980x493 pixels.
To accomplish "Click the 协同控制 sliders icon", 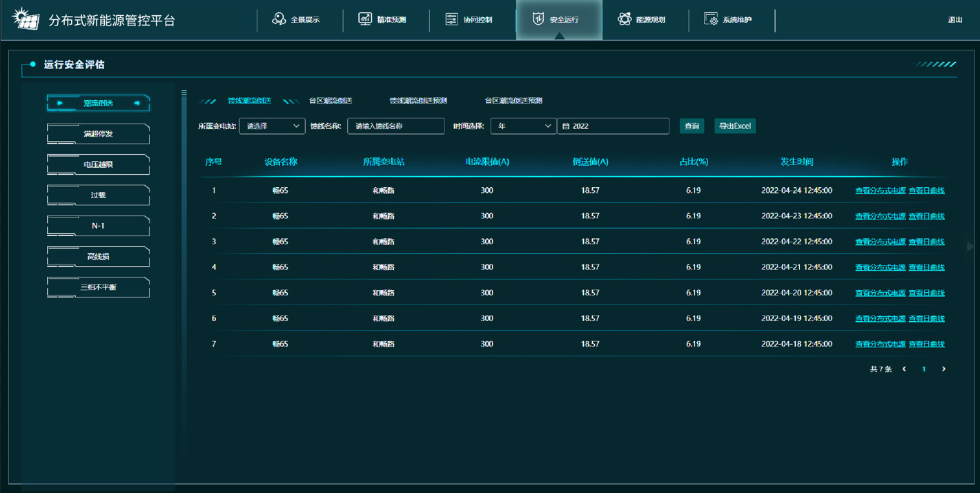I will pyautogui.click(x=451, y=19).
